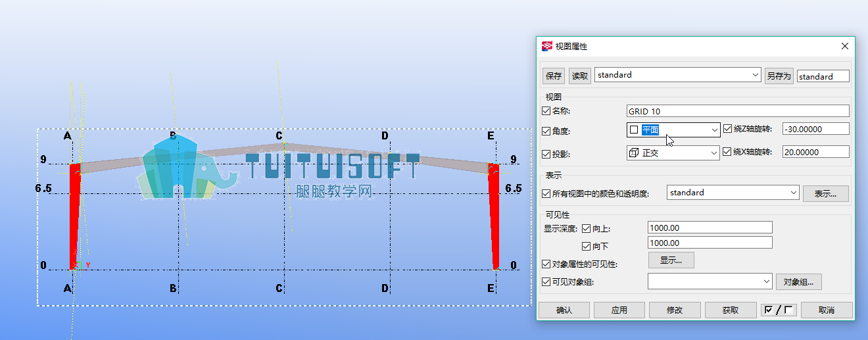Click the grid label A at top
Image resolution: width=868 pixels, height=340 pixels.
(67, 136)
